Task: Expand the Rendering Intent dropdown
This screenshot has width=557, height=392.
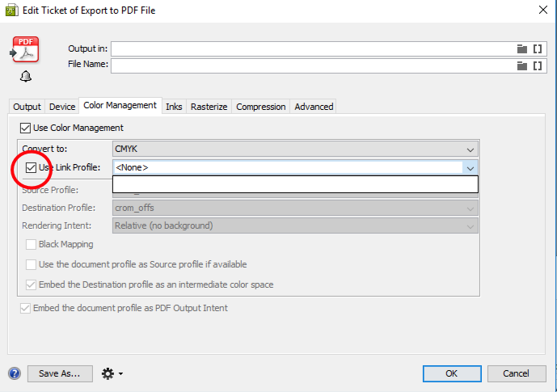Action: click(x=470, y=226)
